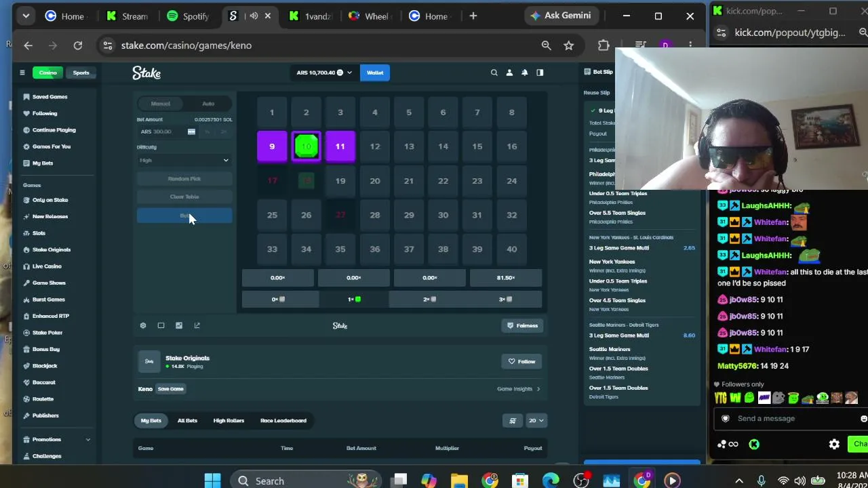Click the Random Pick button

point(184,179)
